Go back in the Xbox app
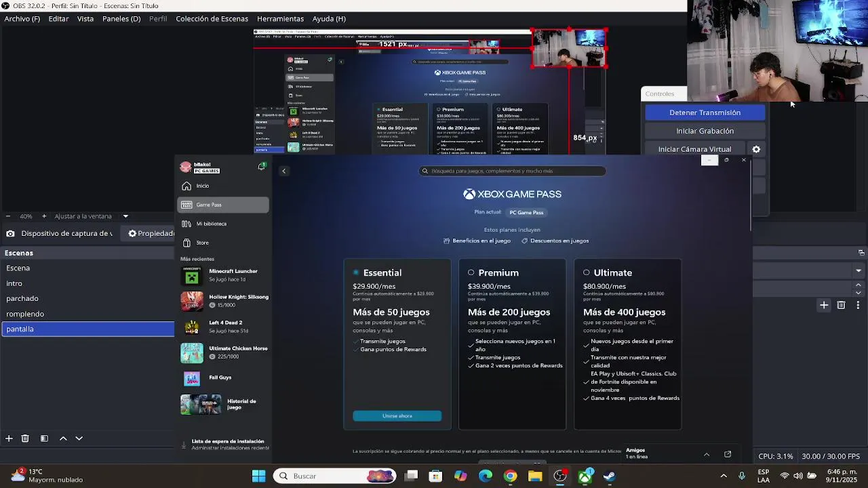The height and width of the screenshot is (488, 868). pos(284,171)
